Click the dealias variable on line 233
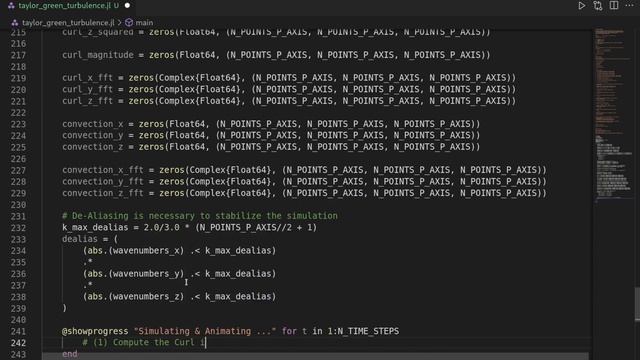Viewport: 640px width, 360px height. (x=80, y=239)
